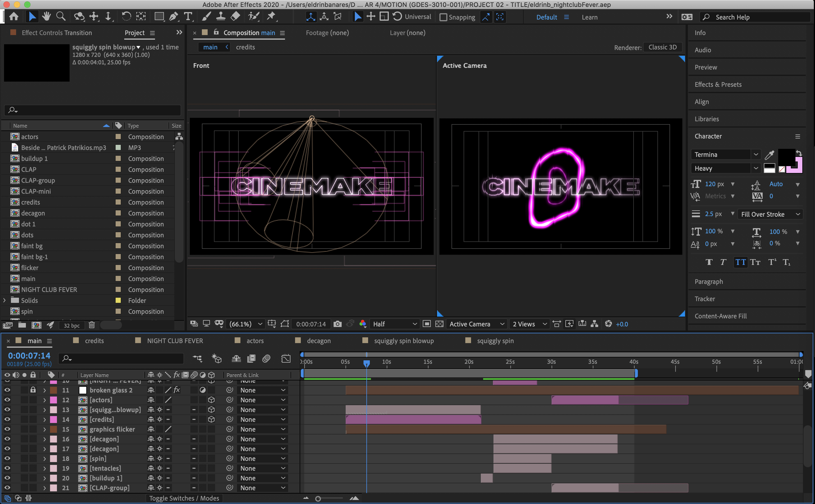
Task: Click the Reset Exposure icon in viewer
Action: (608, 324)
